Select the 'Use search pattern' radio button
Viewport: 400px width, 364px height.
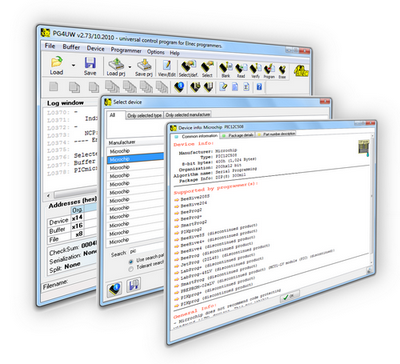point(131,262)
